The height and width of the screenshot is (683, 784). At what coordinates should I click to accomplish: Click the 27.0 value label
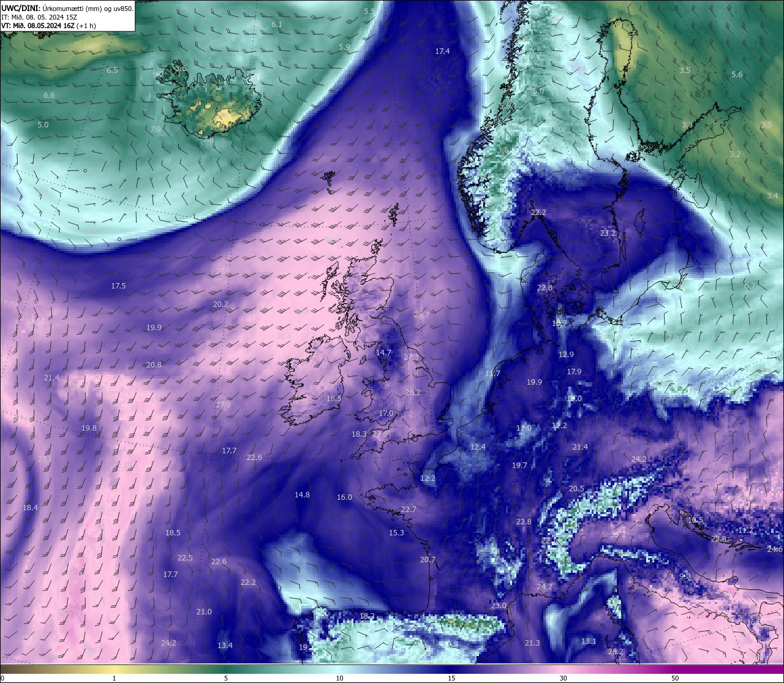[223, 405]
